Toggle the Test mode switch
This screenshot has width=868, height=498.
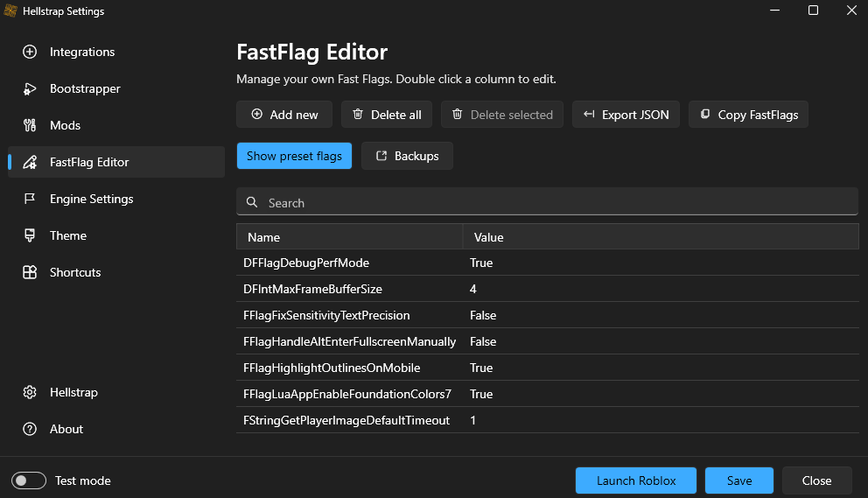[x=29, y=480]
